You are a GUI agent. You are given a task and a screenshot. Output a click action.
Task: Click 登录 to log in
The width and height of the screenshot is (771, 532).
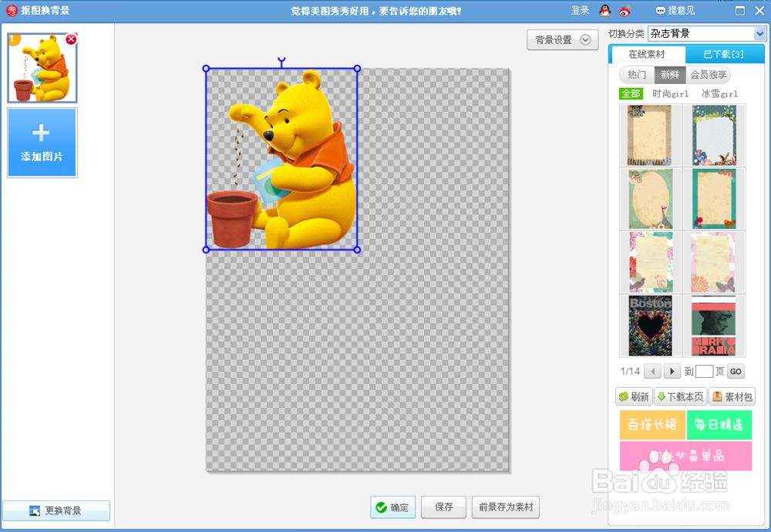pyautogui.click(x=581, y=10)
